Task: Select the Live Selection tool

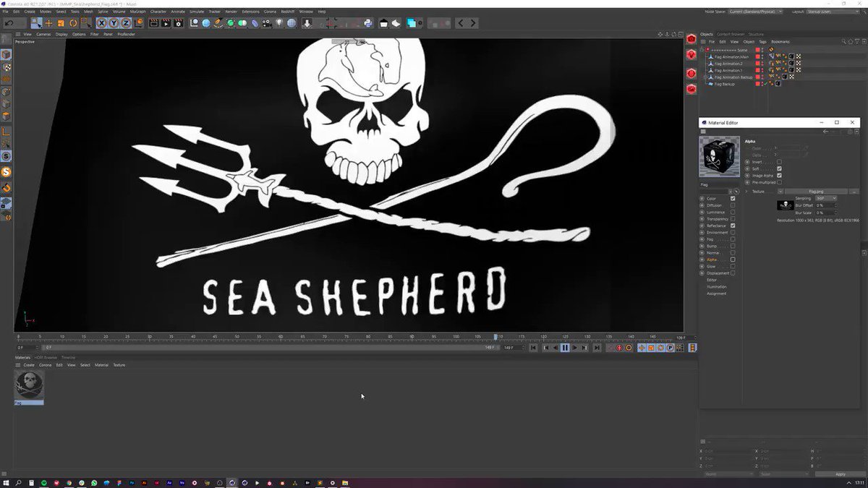Action: [36, 23]
